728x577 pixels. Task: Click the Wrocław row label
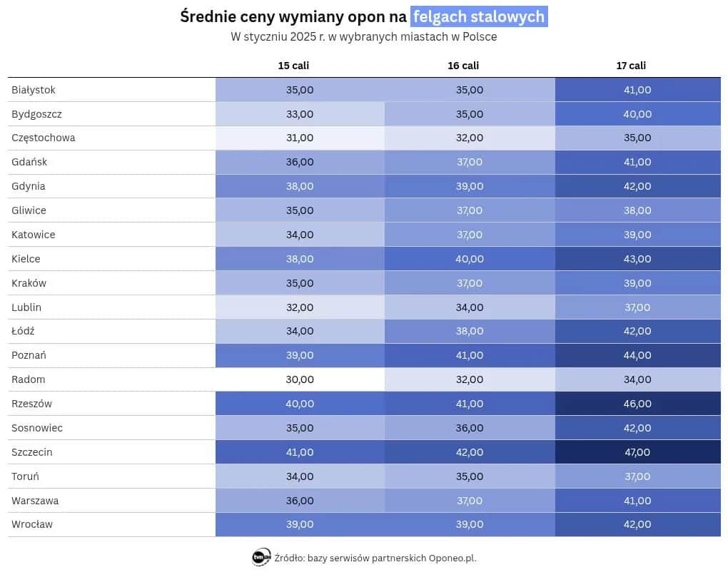[x=32, y=524]
